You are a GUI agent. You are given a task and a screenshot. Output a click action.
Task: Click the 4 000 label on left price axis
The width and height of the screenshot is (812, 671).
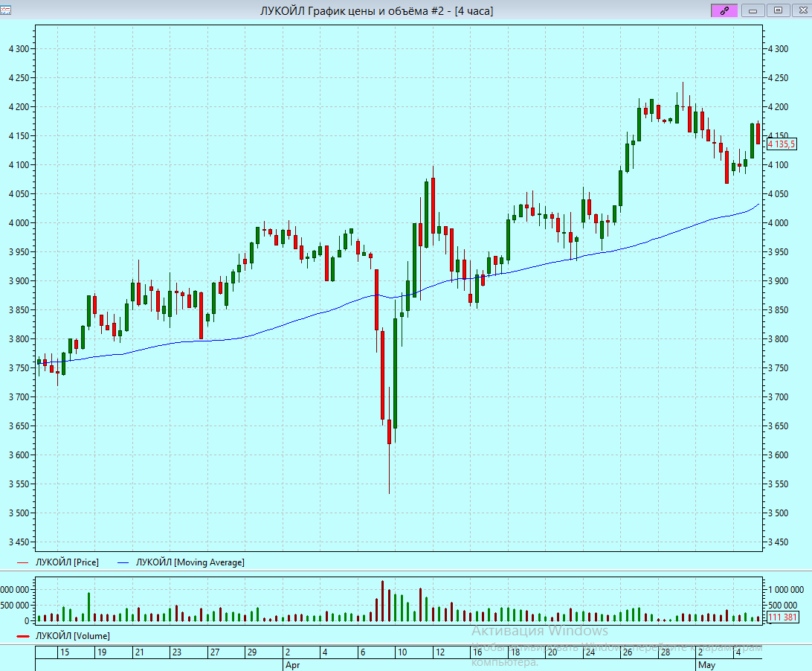click(19, 223)
